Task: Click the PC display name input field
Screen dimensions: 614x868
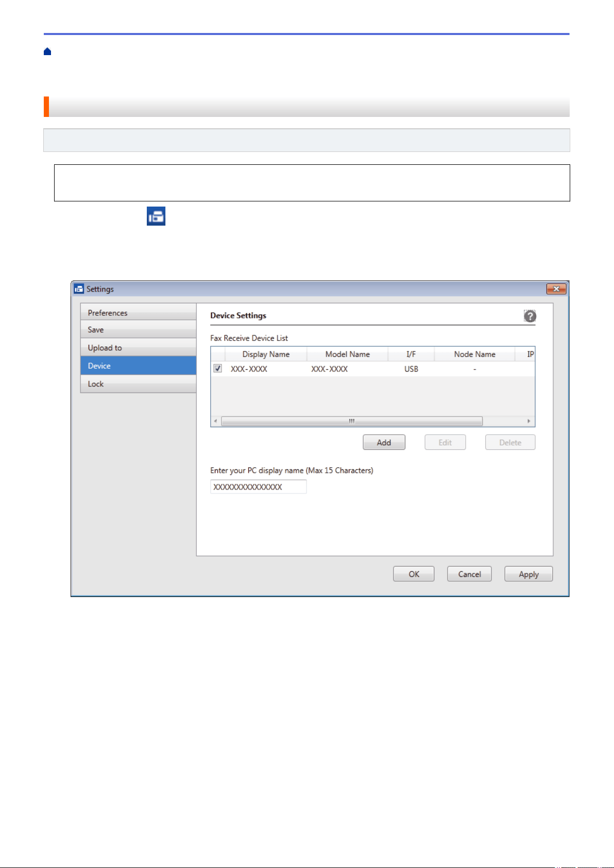Action: coord(258,487)
